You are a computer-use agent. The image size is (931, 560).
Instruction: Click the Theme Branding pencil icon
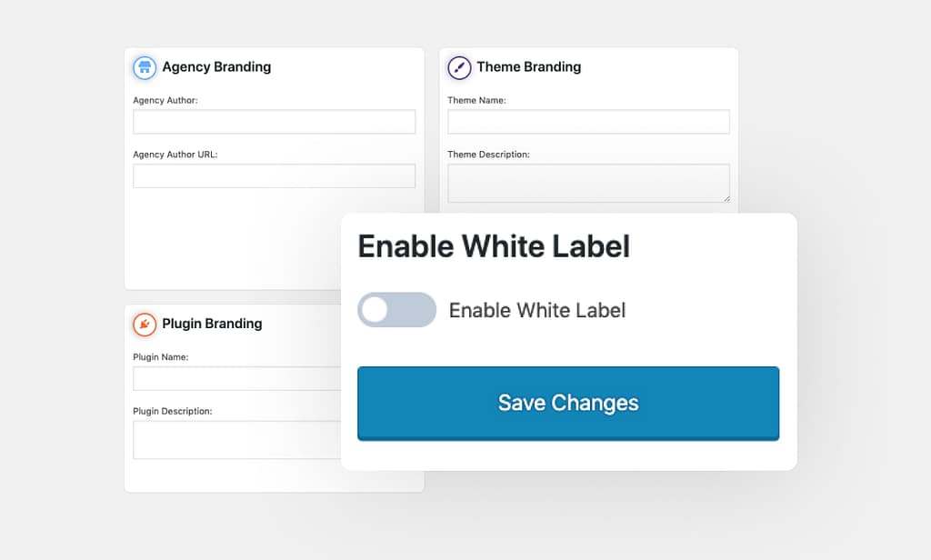(x=460, y=65)
